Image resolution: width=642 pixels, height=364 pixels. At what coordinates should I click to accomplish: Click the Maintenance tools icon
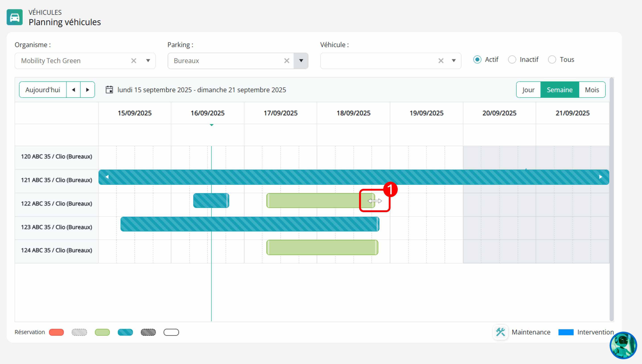[500, 332]
